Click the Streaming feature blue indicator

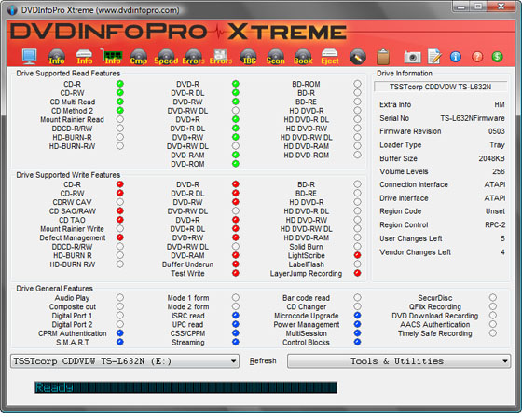coord(236,342)
